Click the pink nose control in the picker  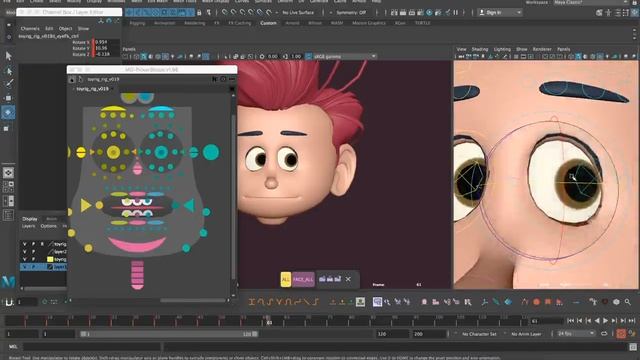pyautogui.click(x=138, y=168)
